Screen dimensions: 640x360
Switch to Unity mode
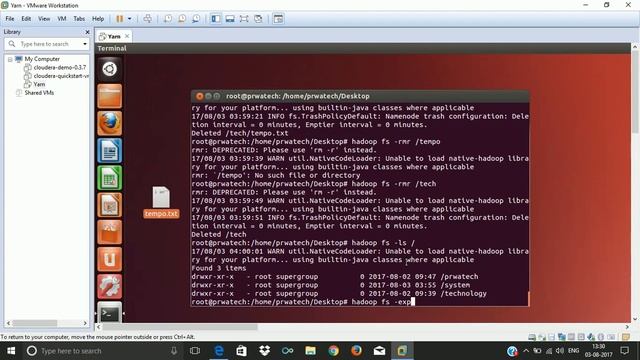click(258, 19)
